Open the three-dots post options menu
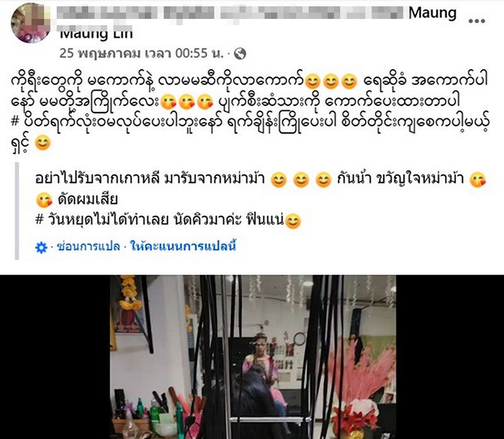 [476, 21]
